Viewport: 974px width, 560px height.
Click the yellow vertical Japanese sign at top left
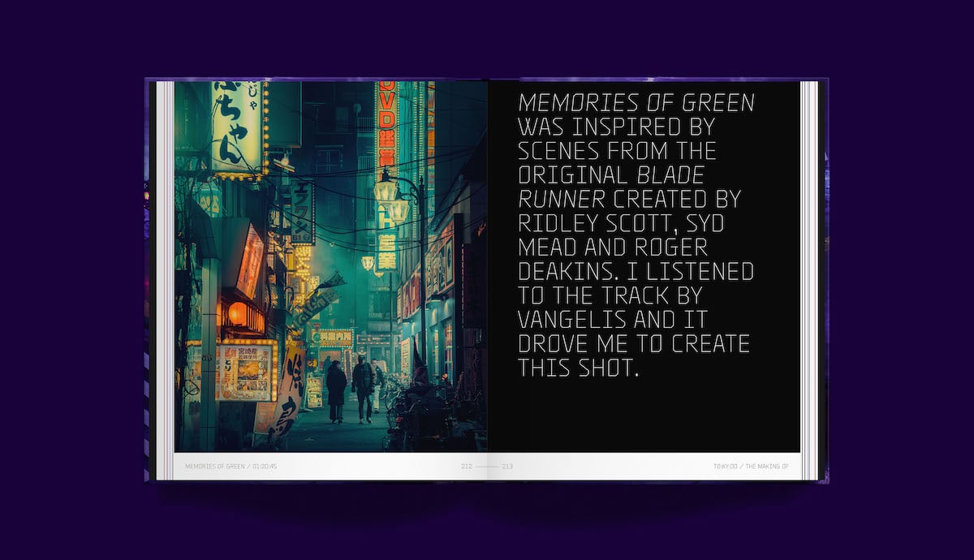coord(237,126)
